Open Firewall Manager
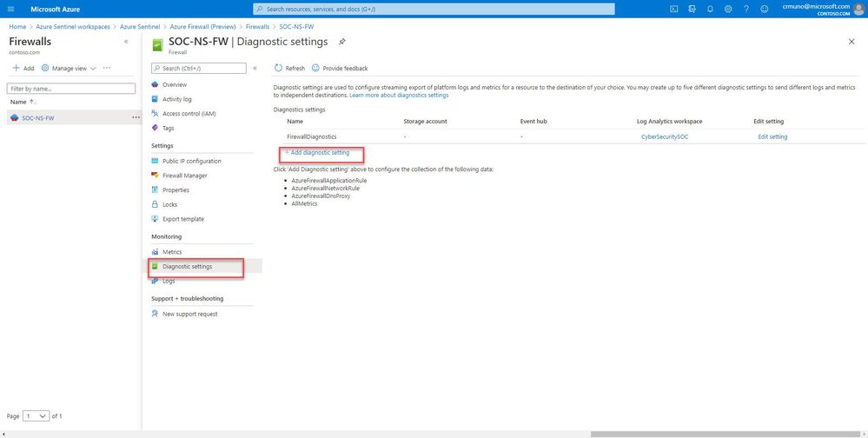This screenshot has width=868, height=438. [185, 176]
